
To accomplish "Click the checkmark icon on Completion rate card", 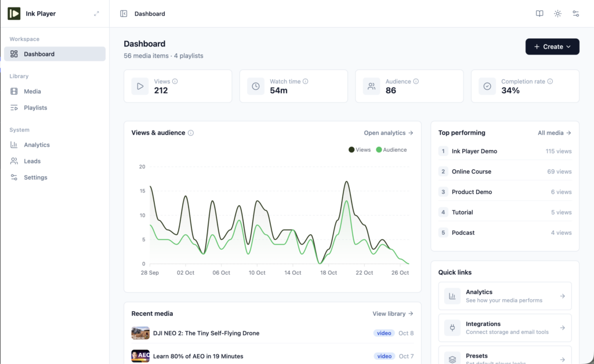I will (487, 86).
